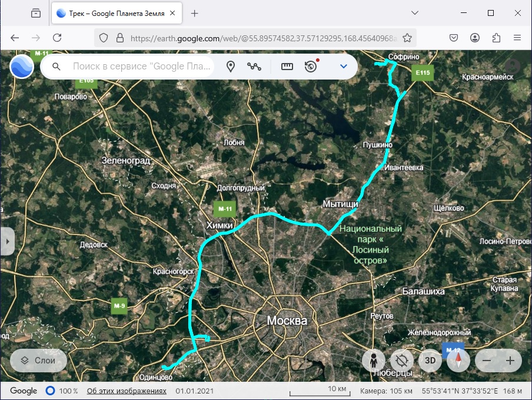Toggle the 3D view mode
The height and width of the screenshot is (400, 532).
click(x=430, y=360)
